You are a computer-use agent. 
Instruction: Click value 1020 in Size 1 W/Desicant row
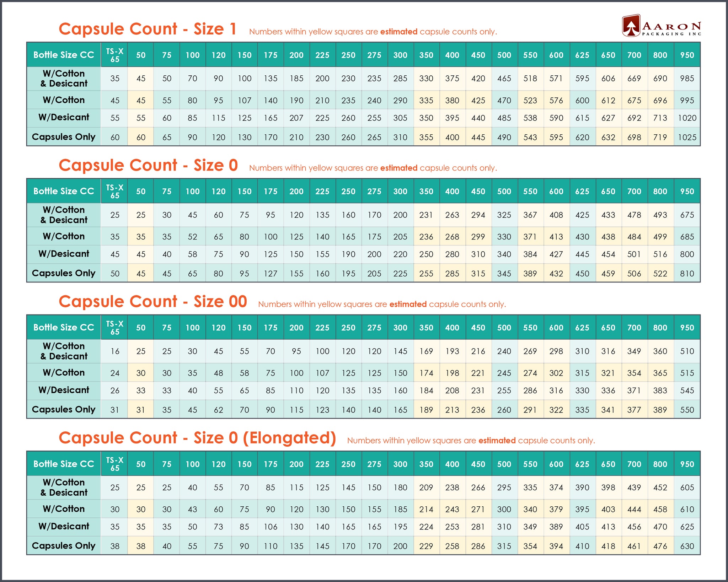tap(687, 118)
